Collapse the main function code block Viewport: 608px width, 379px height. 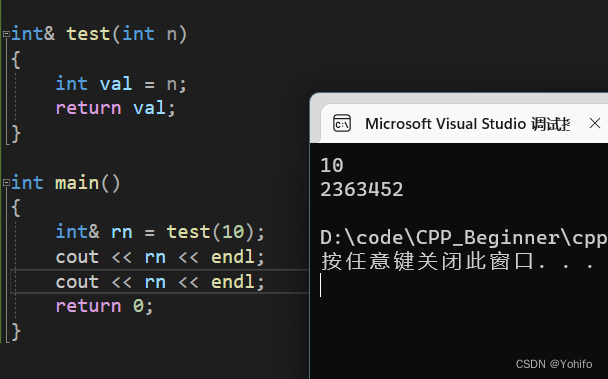click(6, 183)
